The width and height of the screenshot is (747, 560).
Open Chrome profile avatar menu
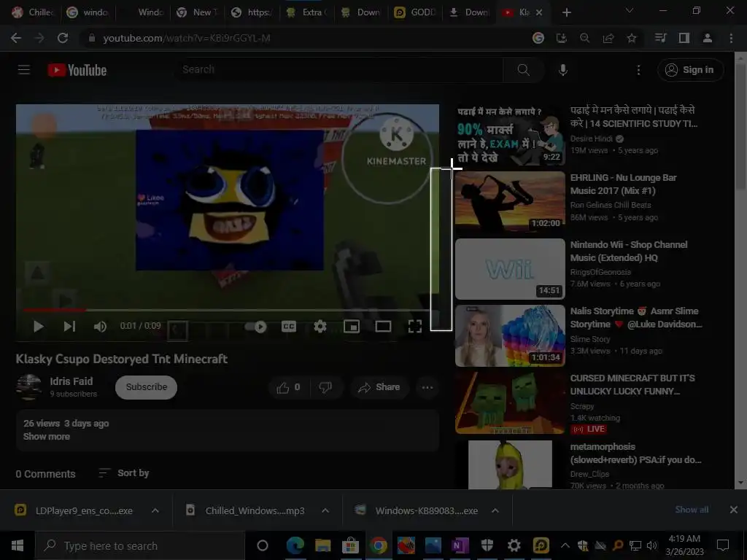pyautogui.click(x=708, y=38)
